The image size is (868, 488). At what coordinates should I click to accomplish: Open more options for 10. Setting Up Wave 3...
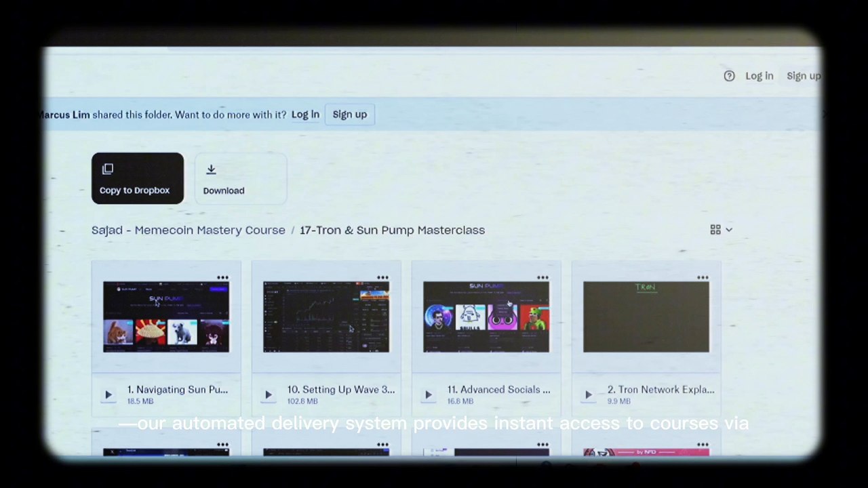tap(382, 278)
